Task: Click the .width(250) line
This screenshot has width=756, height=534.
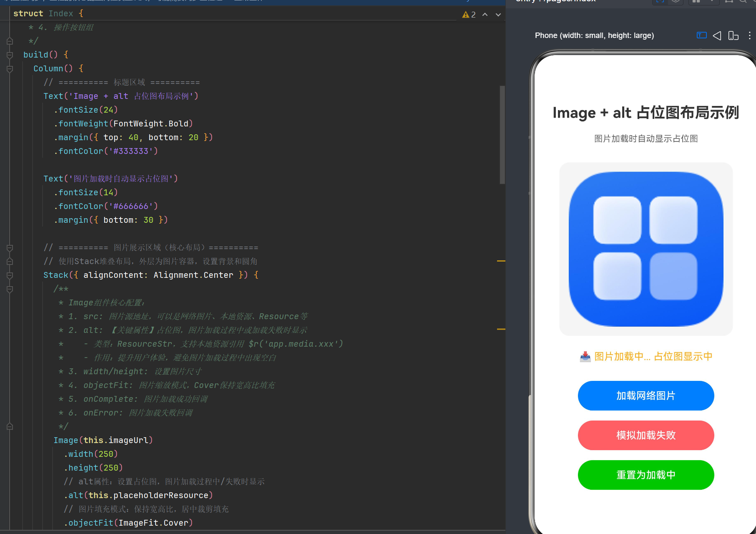Action: point(91,454)
